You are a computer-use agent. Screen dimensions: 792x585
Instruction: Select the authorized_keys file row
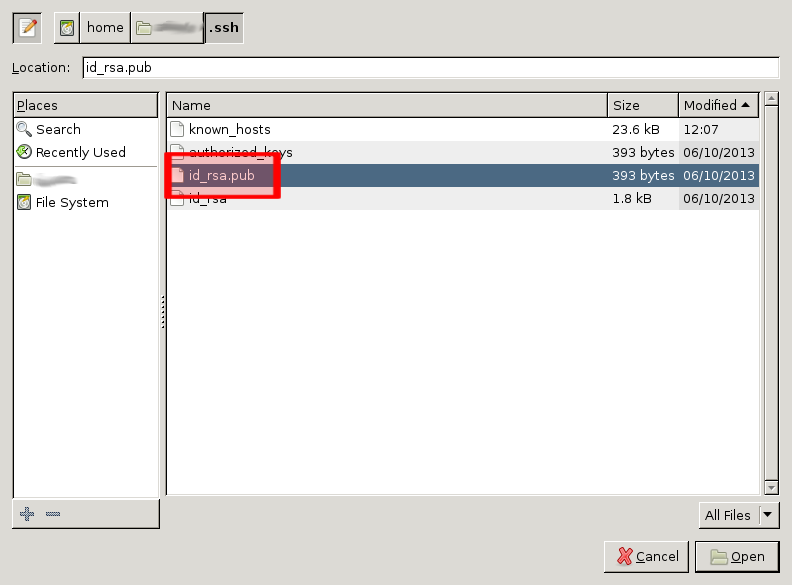(x=240, y=152)
